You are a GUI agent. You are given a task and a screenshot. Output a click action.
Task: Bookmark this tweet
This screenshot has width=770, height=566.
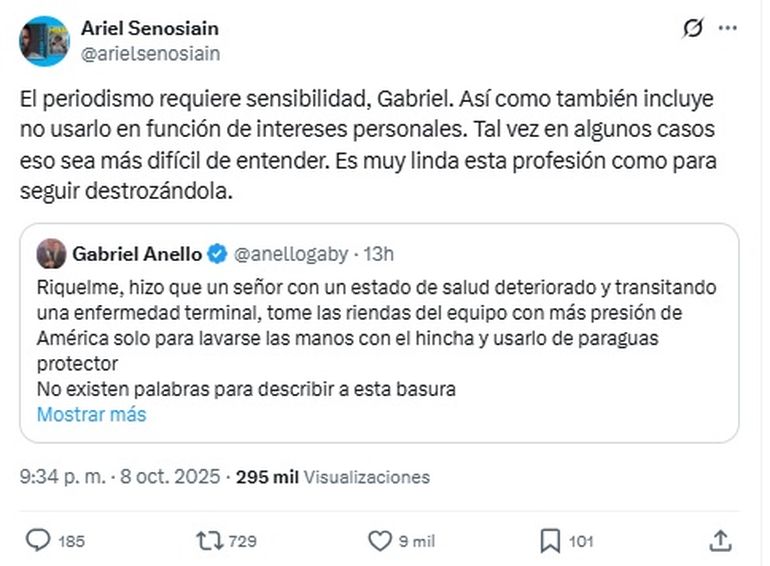(549, 541)
